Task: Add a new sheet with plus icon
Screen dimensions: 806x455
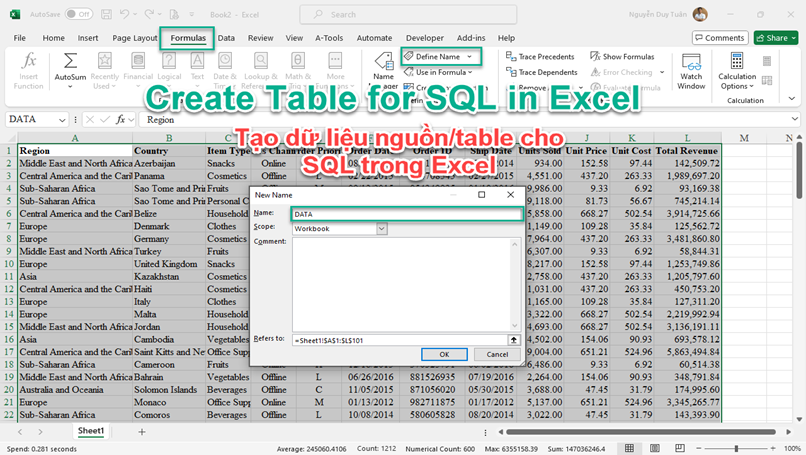Action: click(x=142, y=432)
